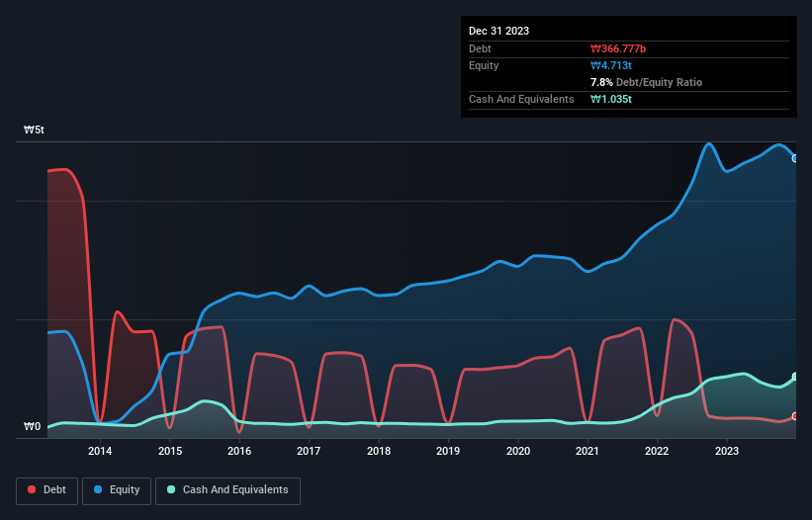Click the ₩0 y-axis label
812x520 pixels.
point(32,426)
